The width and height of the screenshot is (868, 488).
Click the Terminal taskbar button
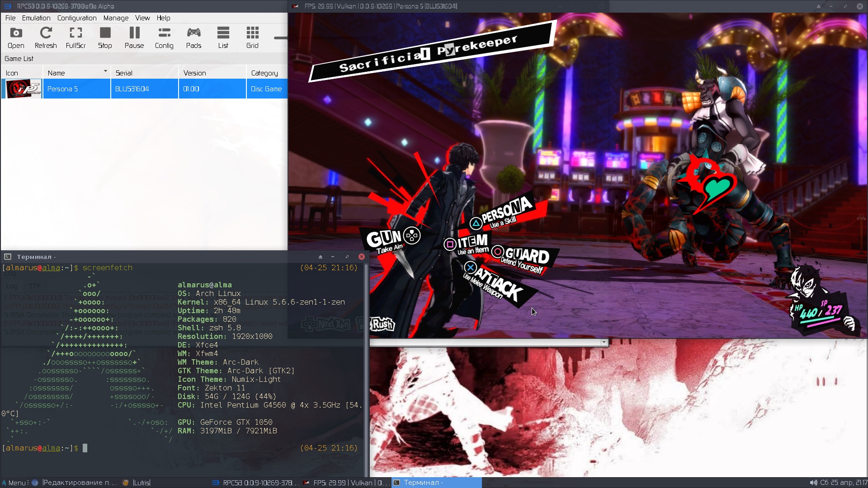point(434,483)
